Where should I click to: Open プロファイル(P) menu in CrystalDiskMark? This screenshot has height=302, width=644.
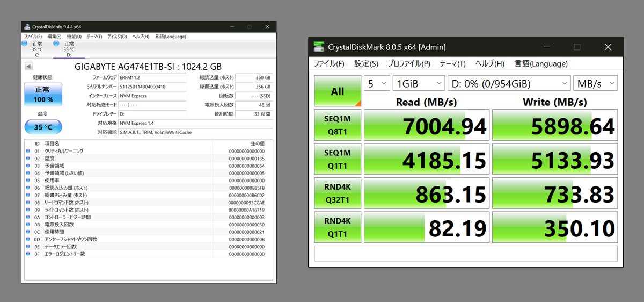click(409, 63)
